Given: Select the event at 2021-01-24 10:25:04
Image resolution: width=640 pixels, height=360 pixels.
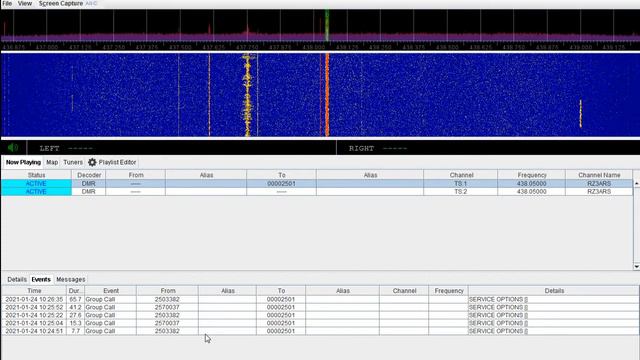Looking at the screenshot, I should (320, 323).
